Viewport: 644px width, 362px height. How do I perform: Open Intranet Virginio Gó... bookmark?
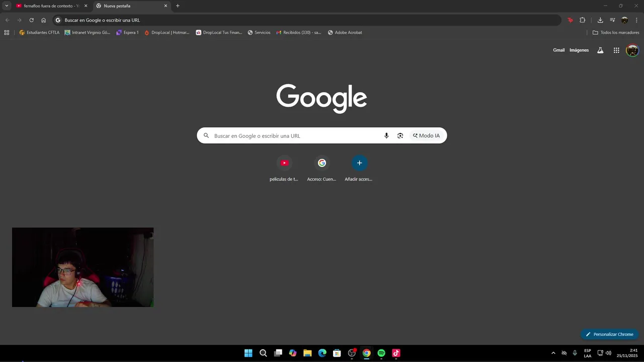[x=88, y=33]
